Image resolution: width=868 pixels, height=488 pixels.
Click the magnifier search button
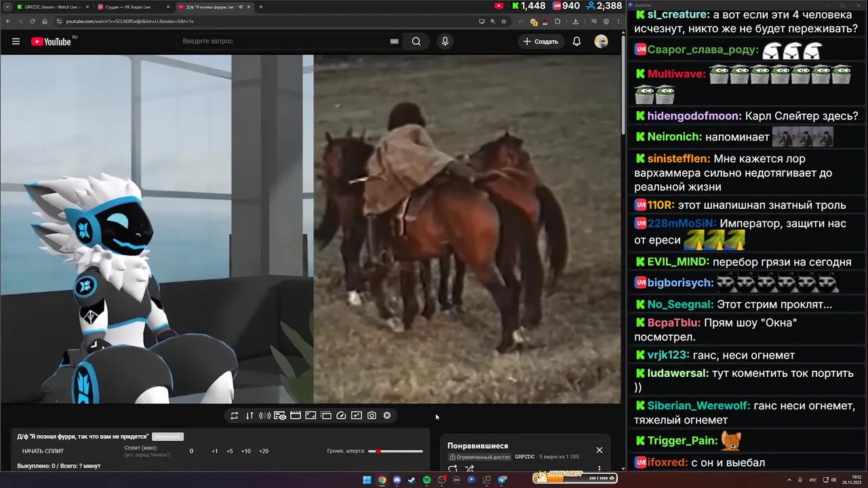tap(416, 41)
